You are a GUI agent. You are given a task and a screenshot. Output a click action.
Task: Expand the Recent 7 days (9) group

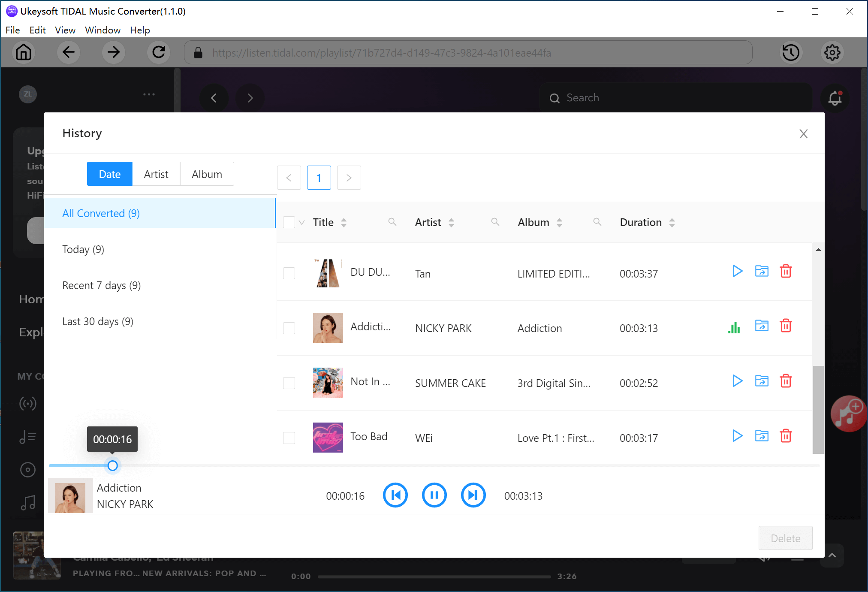[102, 285]
